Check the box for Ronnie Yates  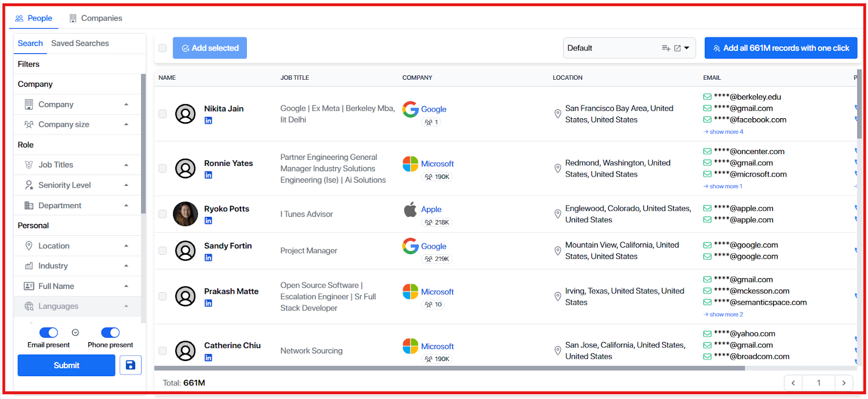pyautogui.click(x=163, y=169)
